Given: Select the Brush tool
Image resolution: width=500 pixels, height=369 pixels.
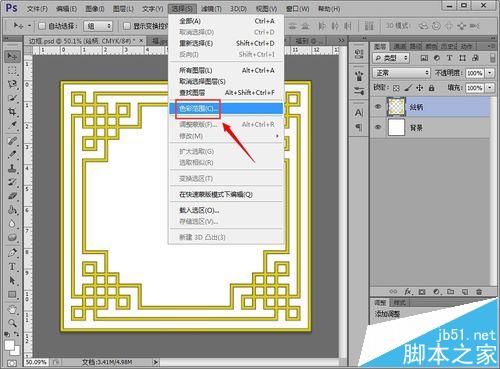Looking at the screenshot, I should point(12,154).
